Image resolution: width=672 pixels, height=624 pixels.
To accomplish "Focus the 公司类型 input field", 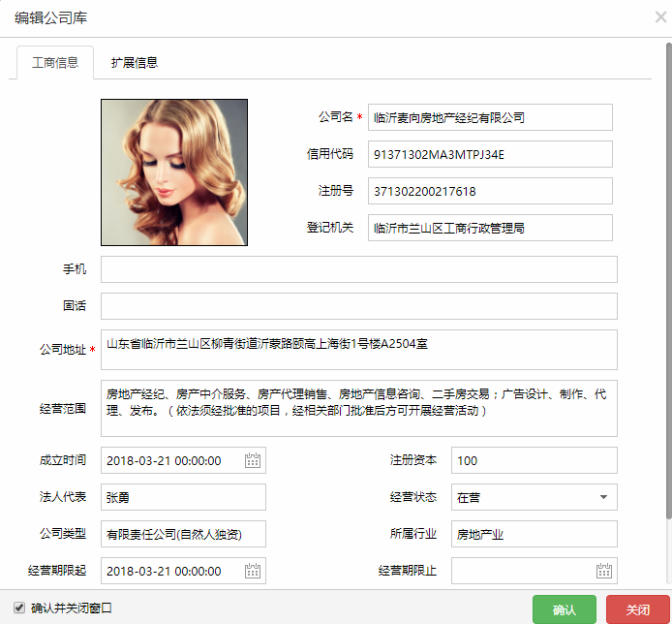I will (183, 534).
